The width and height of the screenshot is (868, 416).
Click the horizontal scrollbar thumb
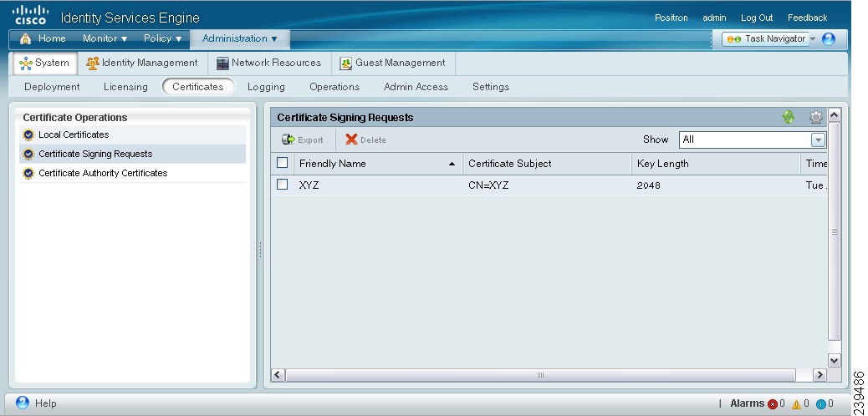point(540,375)
